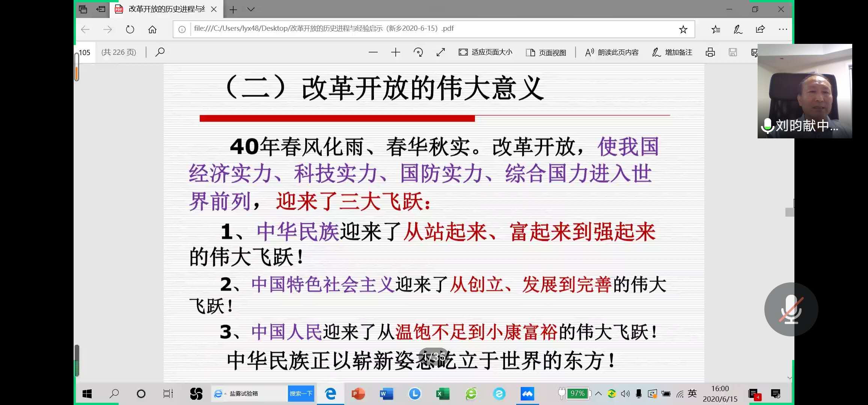Rotate the PDF page
The image size is (868, 405).
coord(418,52)
